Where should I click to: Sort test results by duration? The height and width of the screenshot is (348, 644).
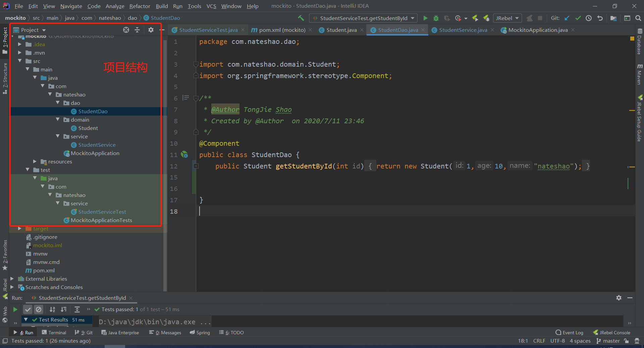click(64, 309)
